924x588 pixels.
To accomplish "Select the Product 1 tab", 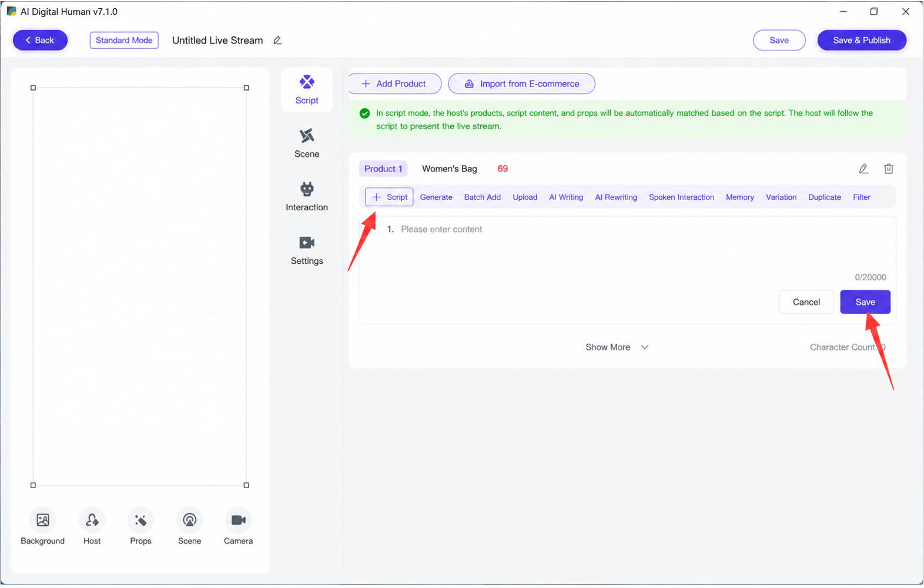I will click(x=383, y=169).
